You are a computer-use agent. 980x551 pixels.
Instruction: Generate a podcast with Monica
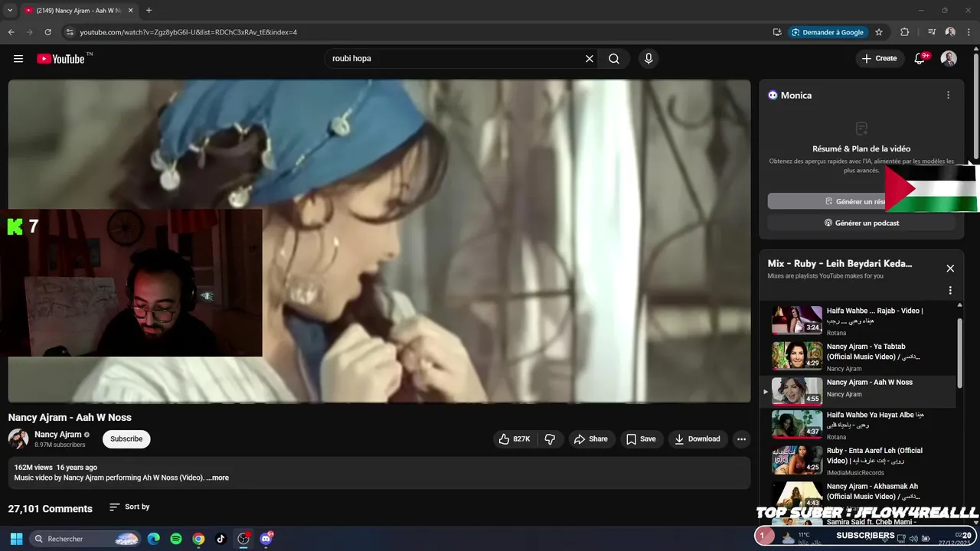(861, 223)
